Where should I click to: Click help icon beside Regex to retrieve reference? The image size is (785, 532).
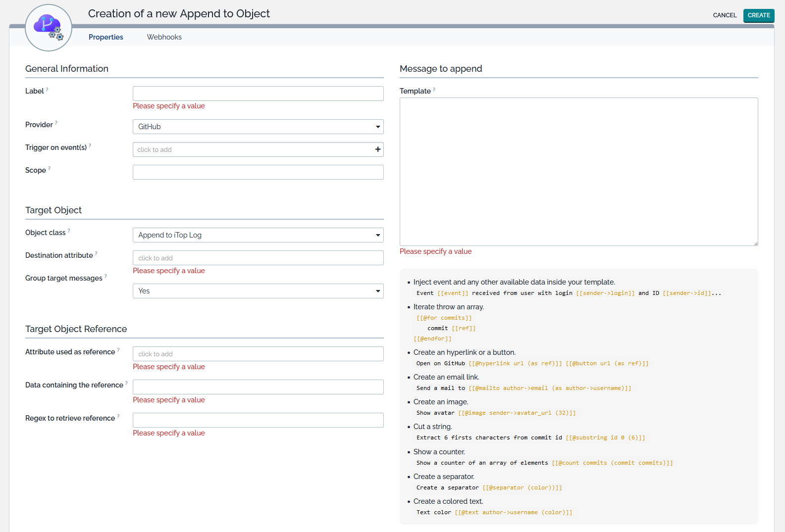click(x=118, y=416)
